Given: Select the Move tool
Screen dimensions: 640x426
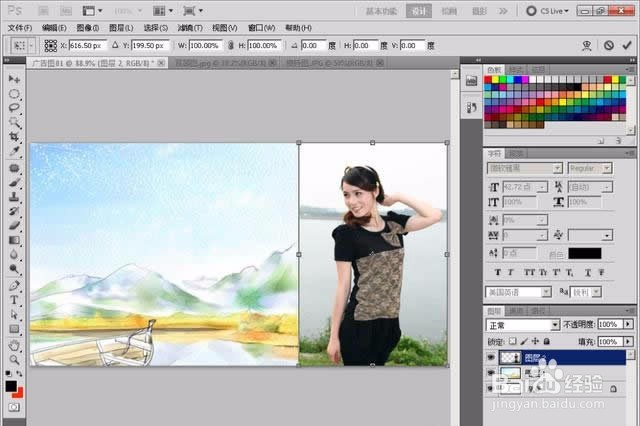Looking at the screenshot, I should click(14, 79).
